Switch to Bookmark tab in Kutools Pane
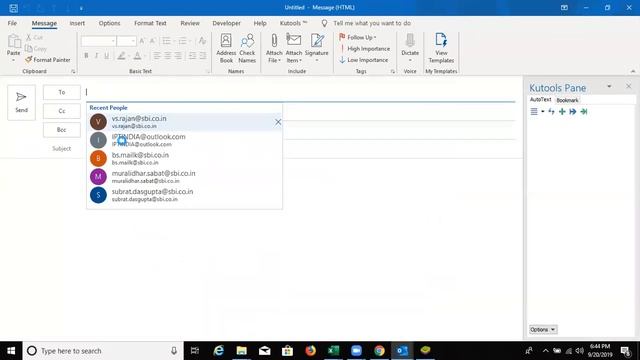Viewport: 640px width, 360px height. point(567,100)
